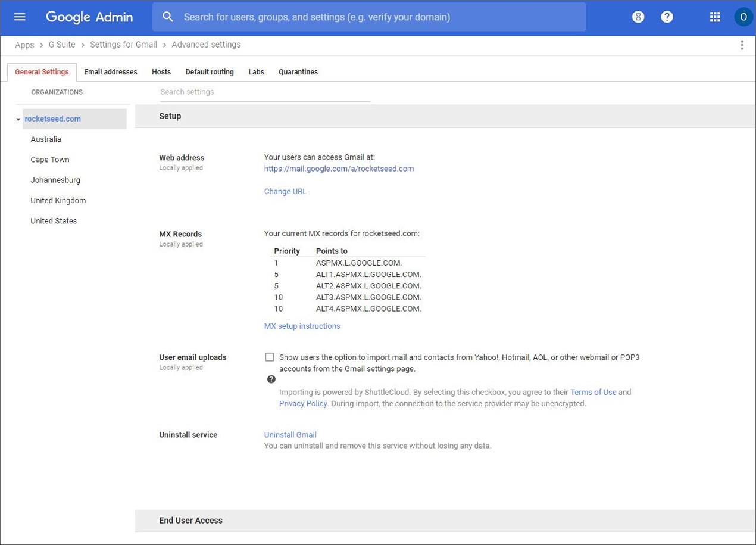Open the vertical three-dot options menu

point(742,45)
